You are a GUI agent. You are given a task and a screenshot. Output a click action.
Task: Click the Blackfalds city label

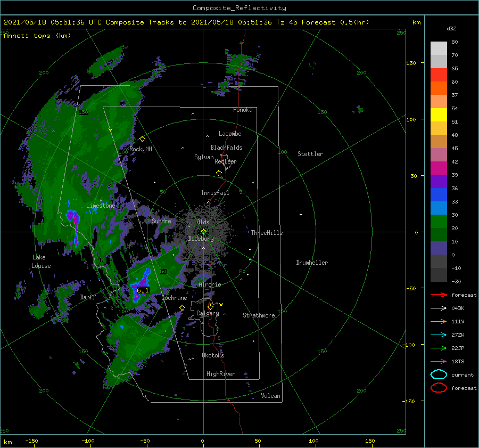point(226,148)
